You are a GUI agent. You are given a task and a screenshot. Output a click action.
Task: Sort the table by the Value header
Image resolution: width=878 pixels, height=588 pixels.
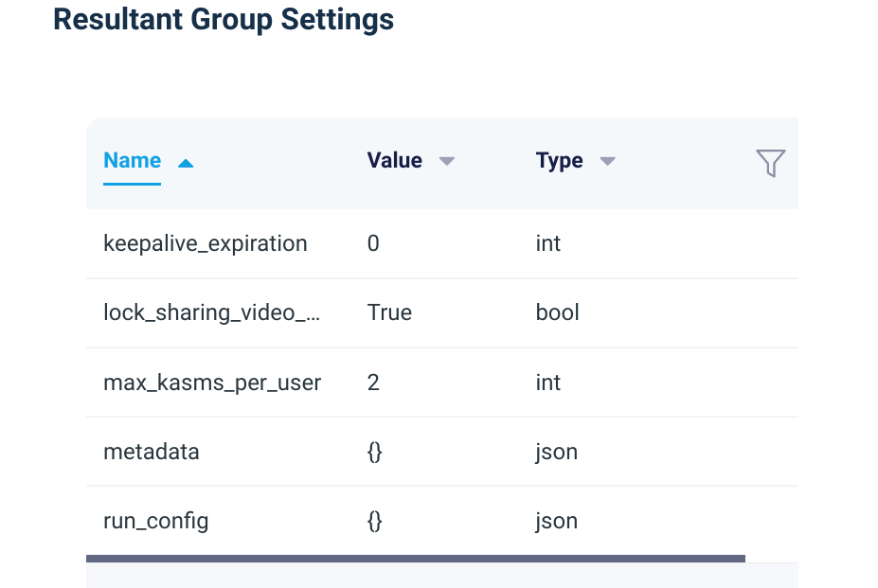click(x=394, y=160)
